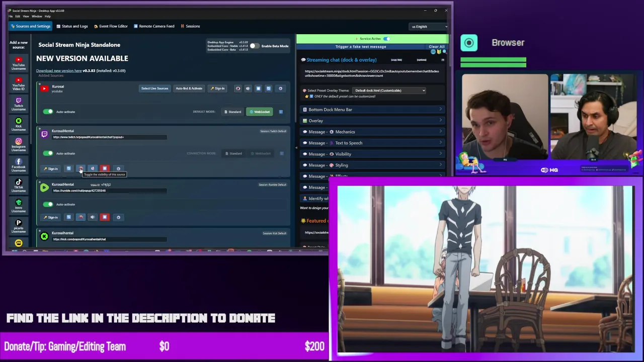Expand Message Mechanics section
The image size is (644, 362).
point(372,132)
